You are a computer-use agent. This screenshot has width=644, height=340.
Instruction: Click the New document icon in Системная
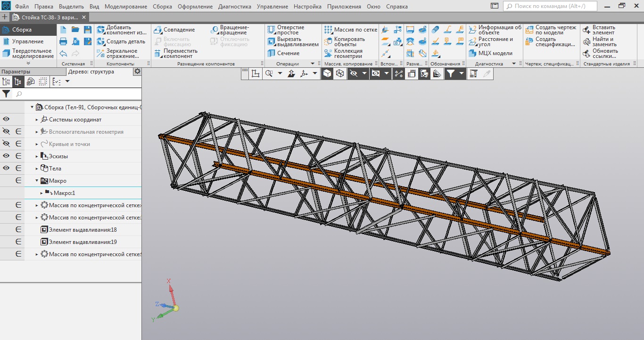click(63, 29)
